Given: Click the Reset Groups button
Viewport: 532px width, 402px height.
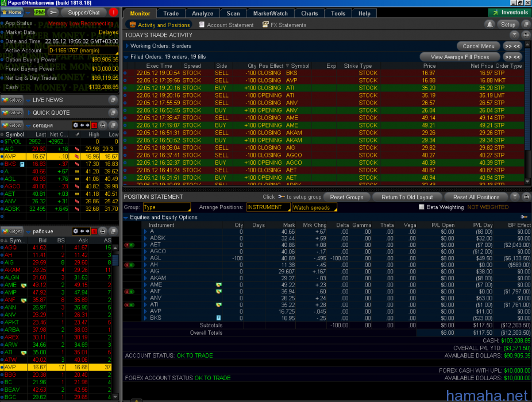Looking at the screenshot, I should [x=346, y=197].
